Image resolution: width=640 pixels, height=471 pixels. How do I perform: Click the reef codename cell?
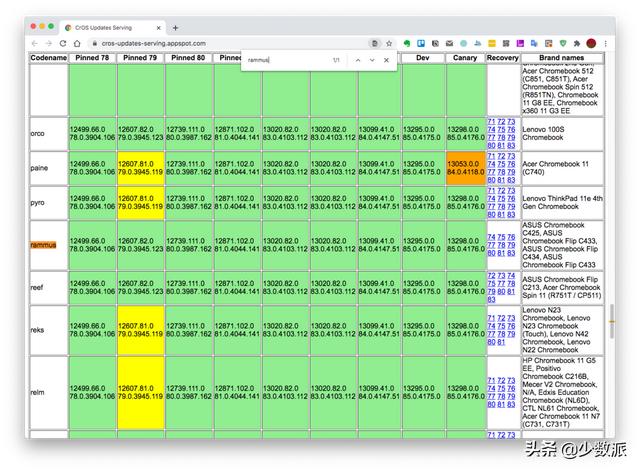pyautogui.click(x=49, y=288)
